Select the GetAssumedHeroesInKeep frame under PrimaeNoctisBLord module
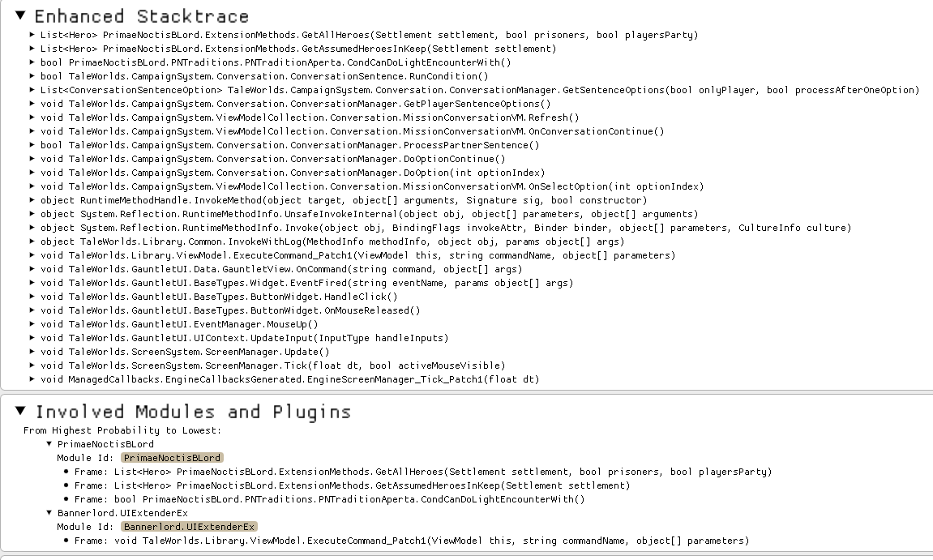The image size is (933, 560). tap(353, 485)
